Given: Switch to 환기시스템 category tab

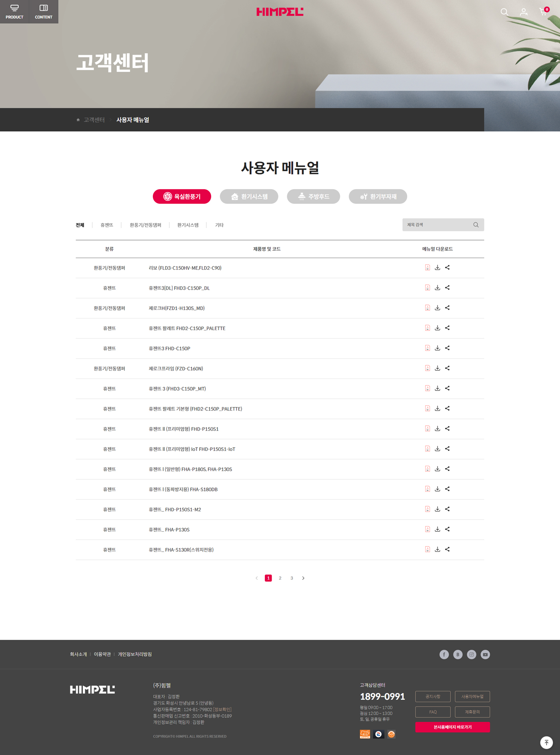Looking at the screenshot, I should point(249,196).
